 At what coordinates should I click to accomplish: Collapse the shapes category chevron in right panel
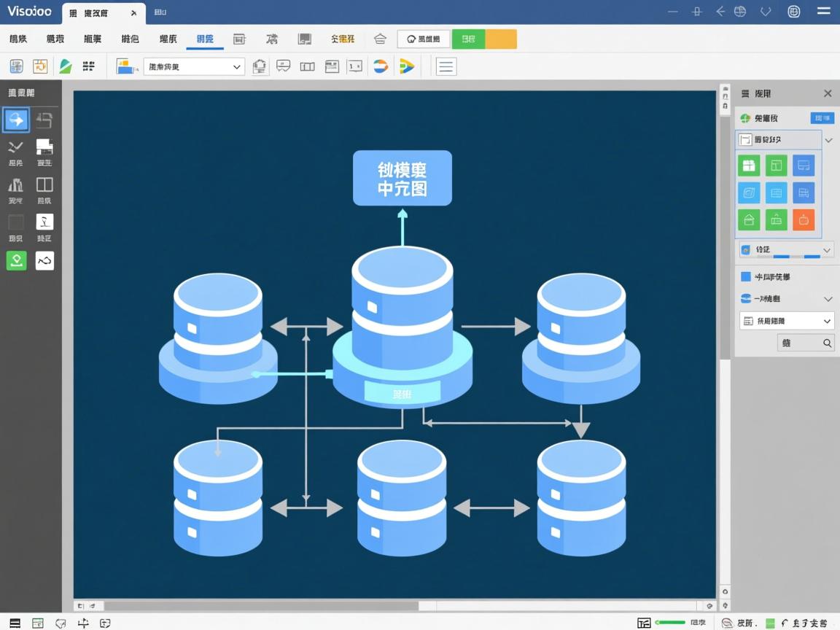828,140
